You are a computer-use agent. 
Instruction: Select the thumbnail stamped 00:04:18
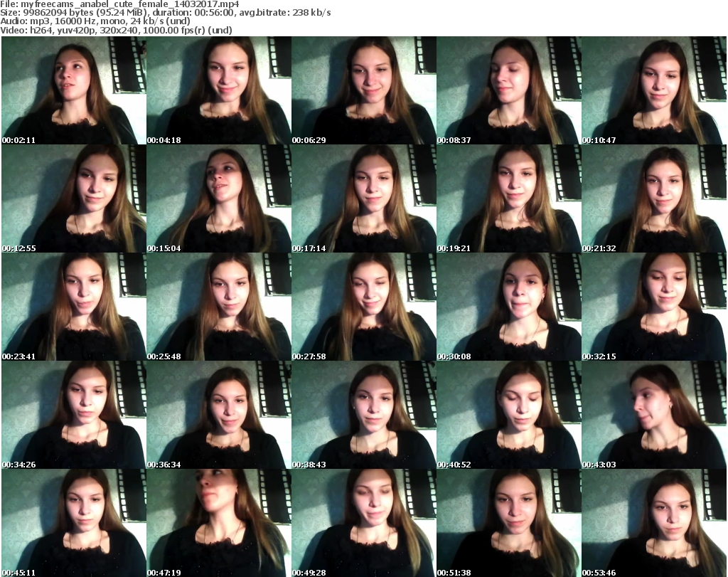coord(219,90)
